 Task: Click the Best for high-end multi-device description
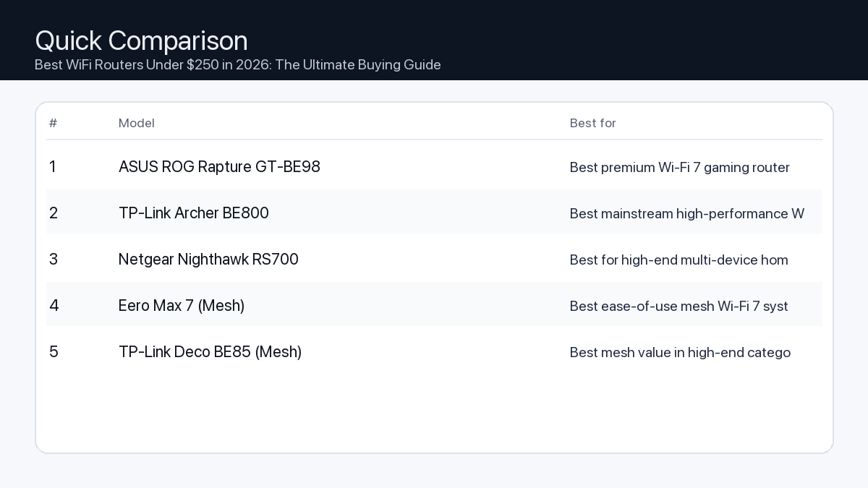tap(678, 260)
